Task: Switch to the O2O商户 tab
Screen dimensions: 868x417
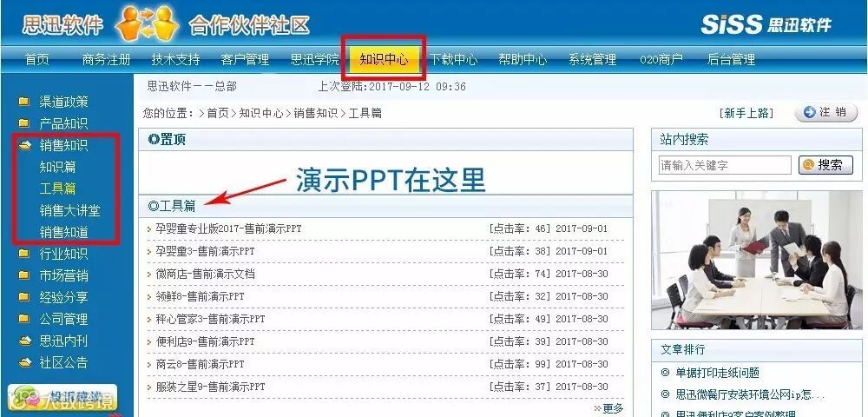Action: tap(661, 59)
